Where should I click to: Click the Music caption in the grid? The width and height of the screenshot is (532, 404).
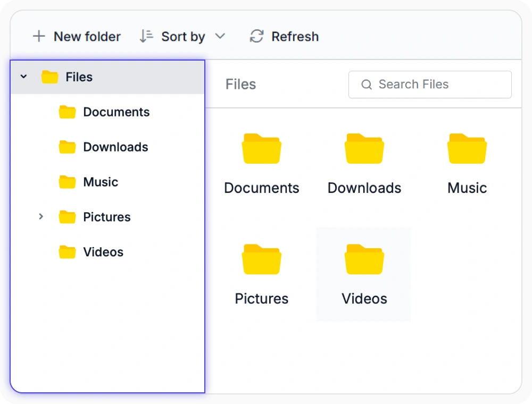pyautogui.click(x=467, y=188)
